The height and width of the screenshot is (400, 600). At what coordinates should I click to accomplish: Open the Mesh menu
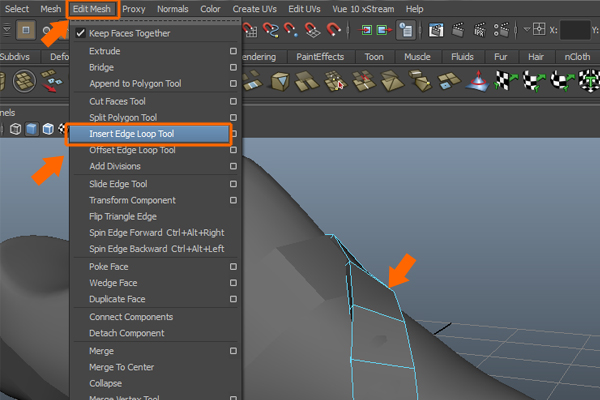(50, 9)
